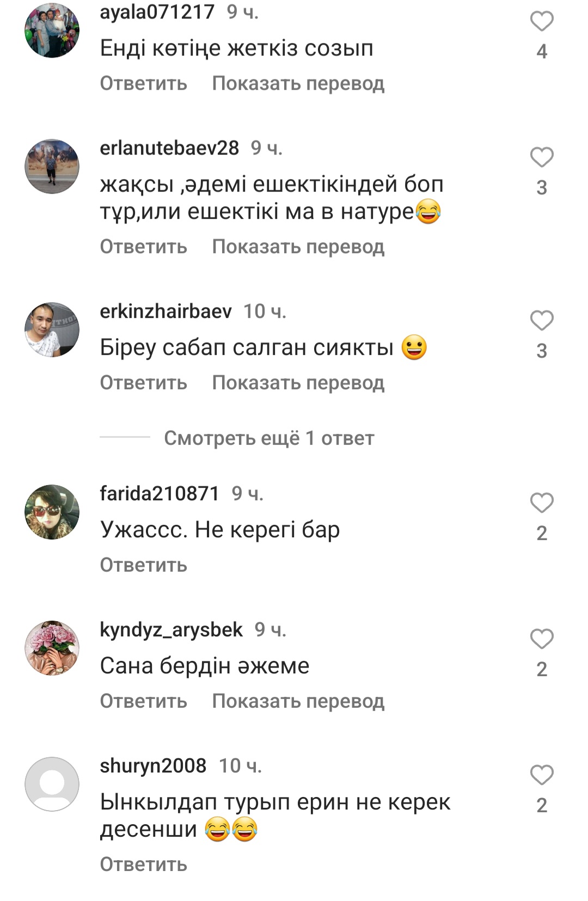Like erkinzhairbaev's comment with the heart
The image size is (588, 901).
coord(542,321)
